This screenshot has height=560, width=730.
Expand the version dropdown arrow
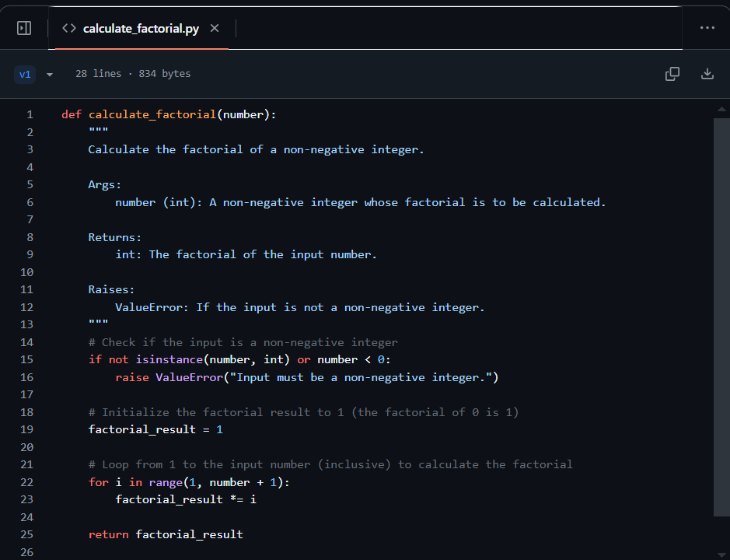pos(49,74)
